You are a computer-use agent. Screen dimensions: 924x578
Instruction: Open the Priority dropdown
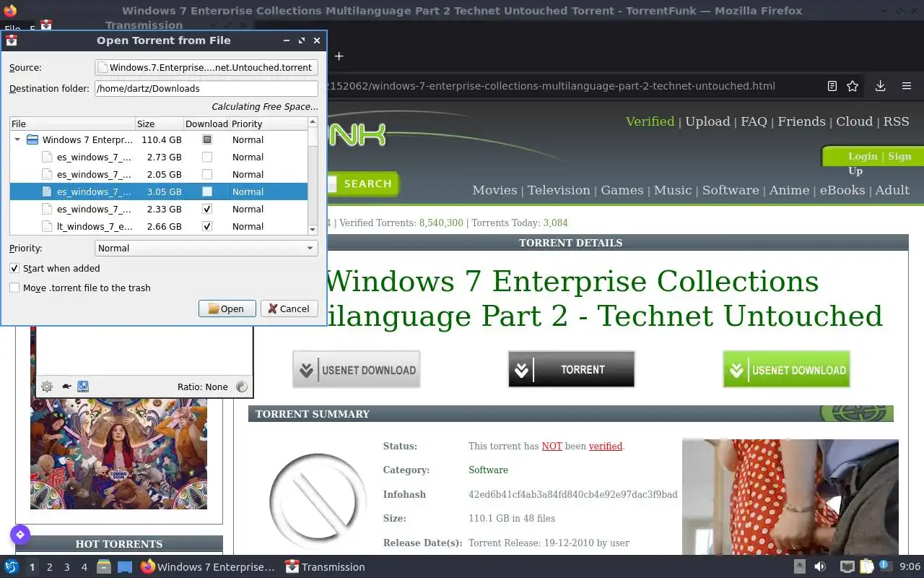[206, 249]
